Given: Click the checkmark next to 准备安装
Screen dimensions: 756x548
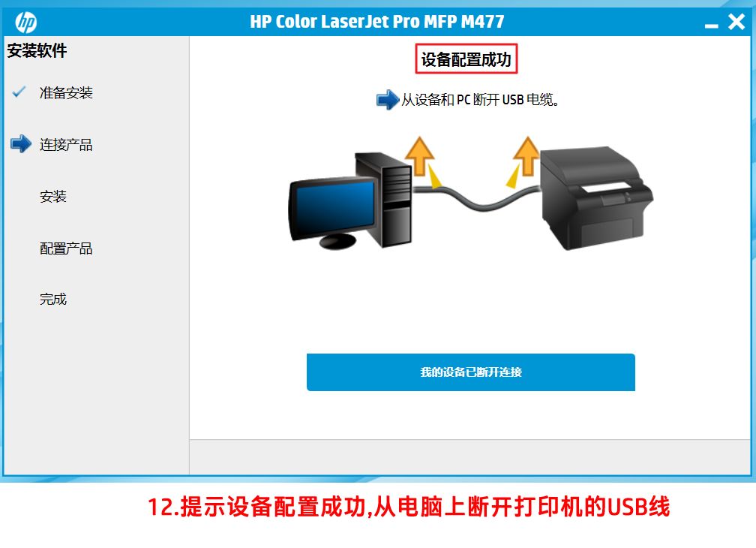Looking at the screenshot, I should tap(19, 92).
